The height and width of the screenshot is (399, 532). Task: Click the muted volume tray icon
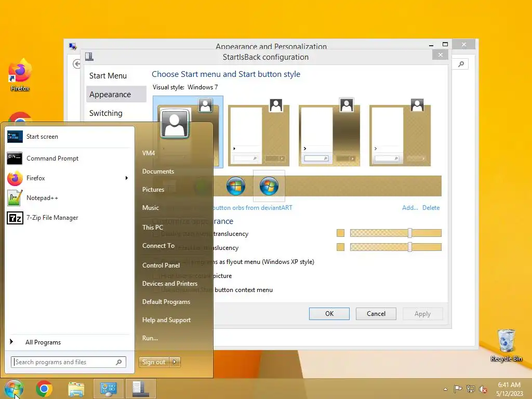tap(483, 389)
